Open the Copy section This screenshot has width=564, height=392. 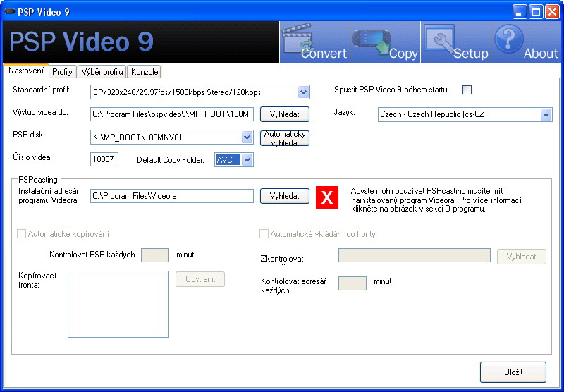point(386,42)
